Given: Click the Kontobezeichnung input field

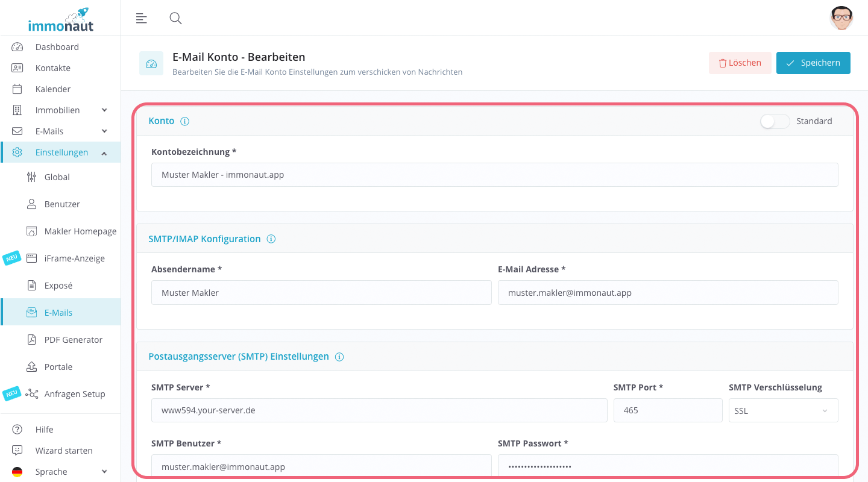Looking at the screenshot, I should tap(494, 175).
